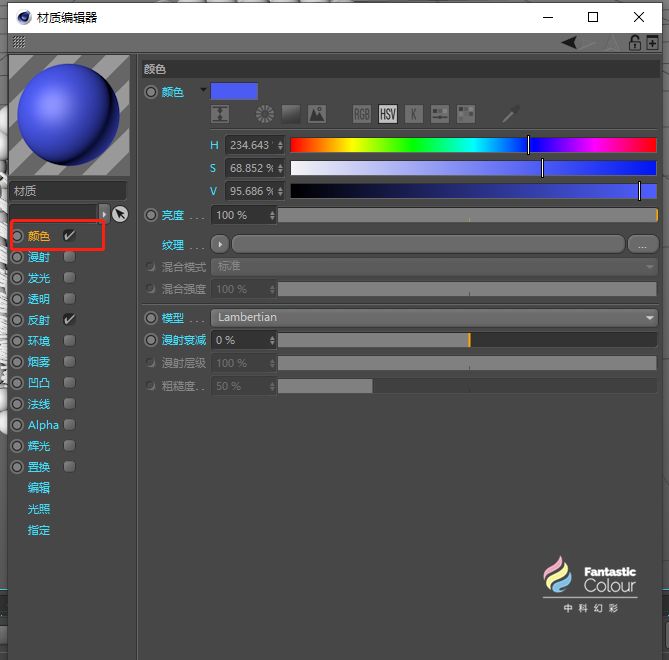This screenshot has width=669, height=660.
Task: Click the material name dropdown arrow
Action: click(104, 214)
